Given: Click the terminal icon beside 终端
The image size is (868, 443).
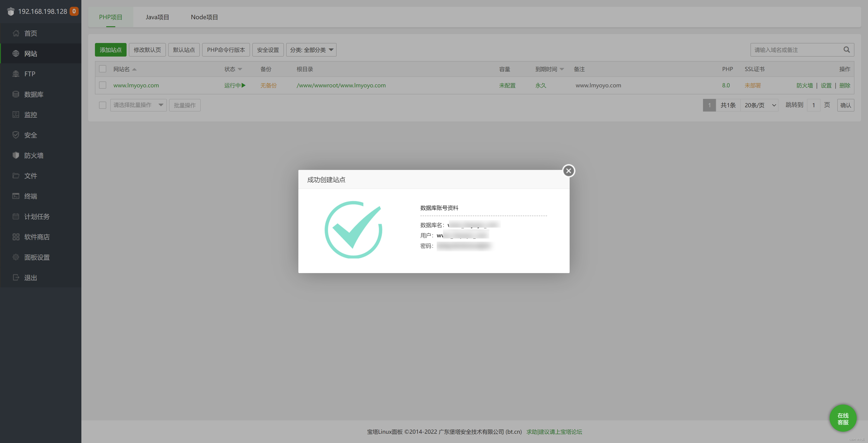Looking at the screenshot, I should [x=16, y=196].
